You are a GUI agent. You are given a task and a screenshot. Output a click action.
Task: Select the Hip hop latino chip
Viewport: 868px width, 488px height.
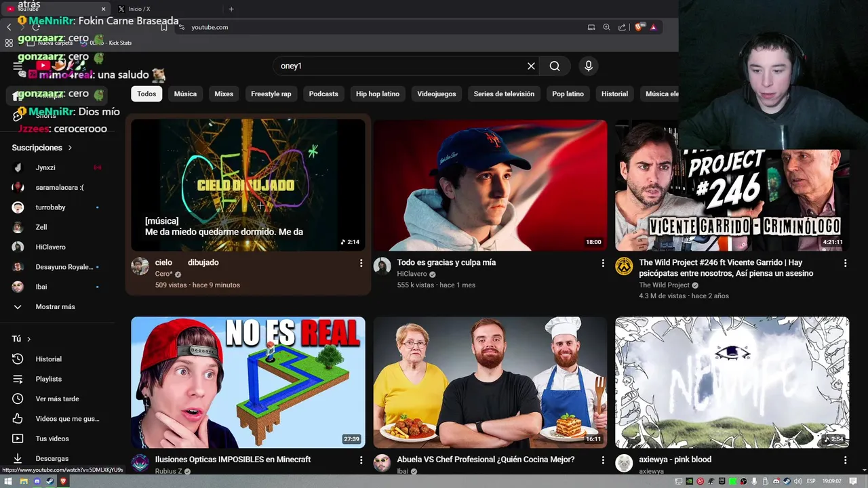pos(378,94)
